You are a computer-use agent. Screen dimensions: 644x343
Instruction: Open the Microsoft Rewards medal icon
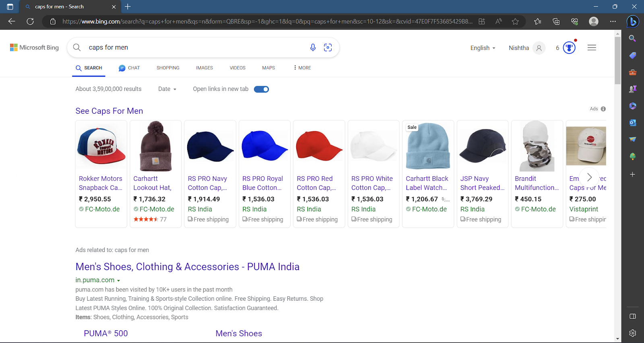pos(569,48)
